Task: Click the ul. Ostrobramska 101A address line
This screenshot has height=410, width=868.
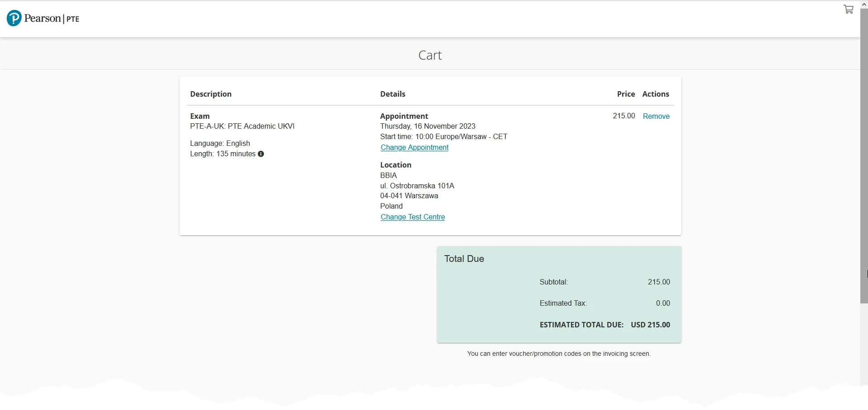Action: [x=417, y=186]
